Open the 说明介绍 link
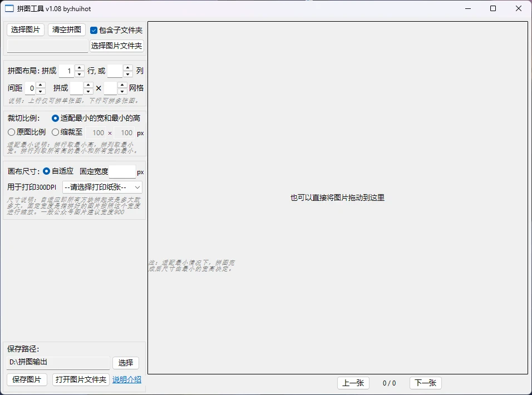Screen dimensions: 532x395 (x=126, y=379)
